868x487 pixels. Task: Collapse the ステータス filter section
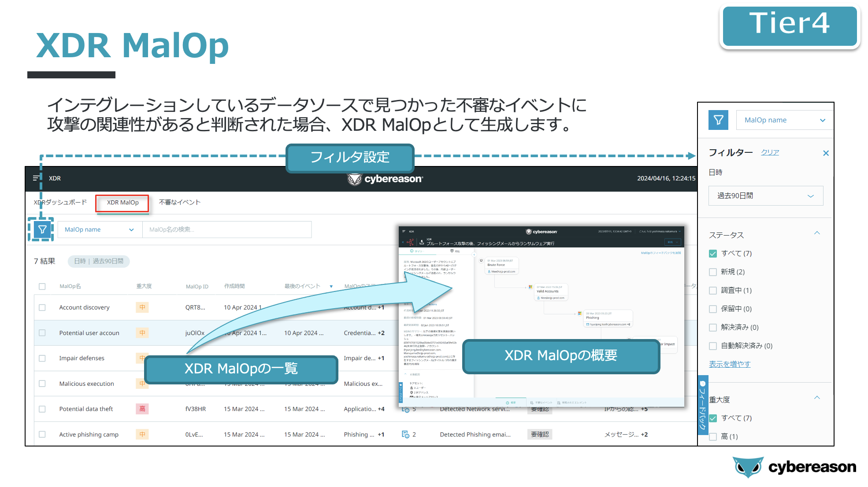[x=817, y=233]
